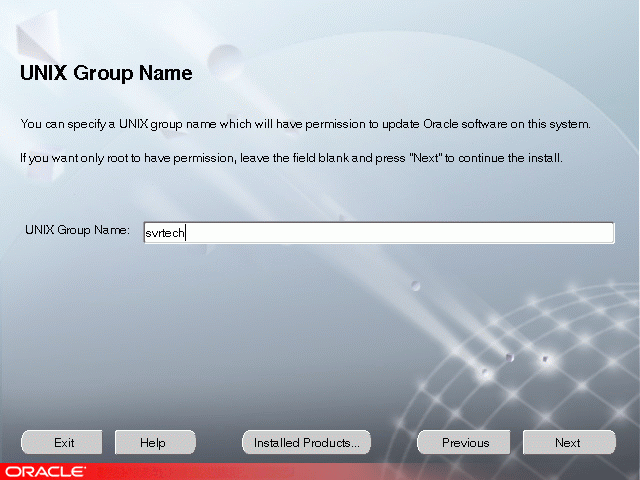
Task: Open Installed Products list
Action: [307, 442]
